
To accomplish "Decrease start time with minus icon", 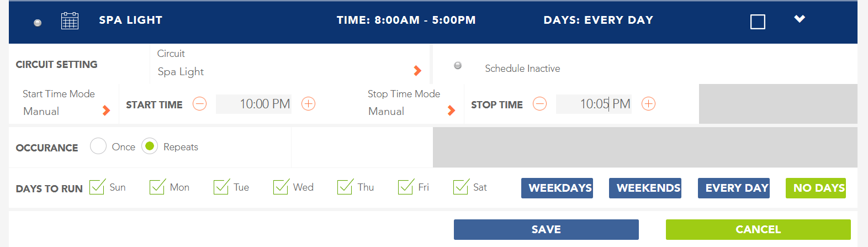I will click(x=199, y=104).
